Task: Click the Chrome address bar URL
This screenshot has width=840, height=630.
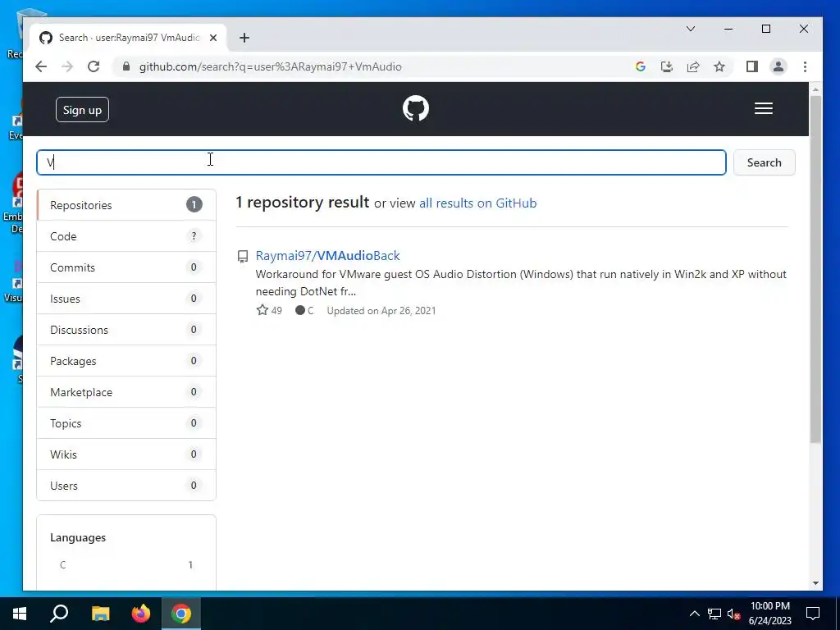Action: coord(270,66)
